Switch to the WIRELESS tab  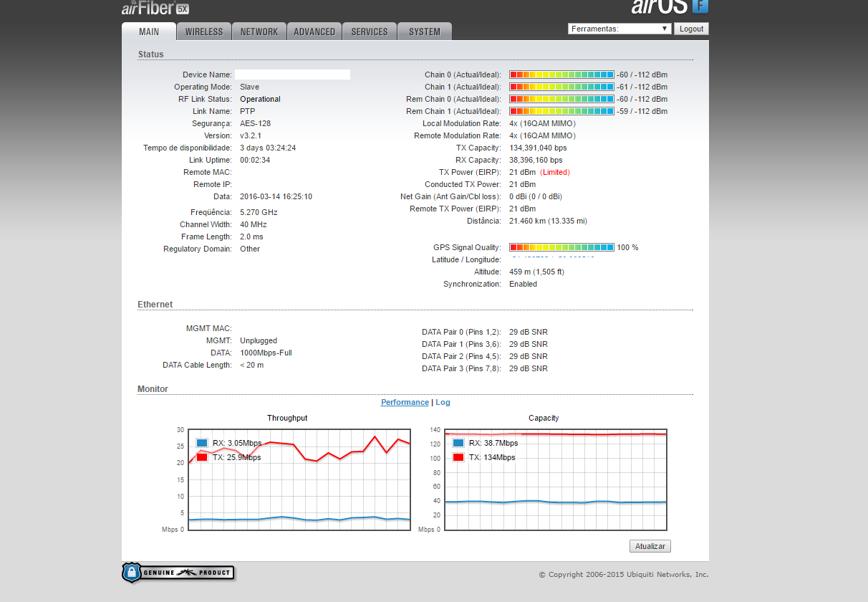204,32
